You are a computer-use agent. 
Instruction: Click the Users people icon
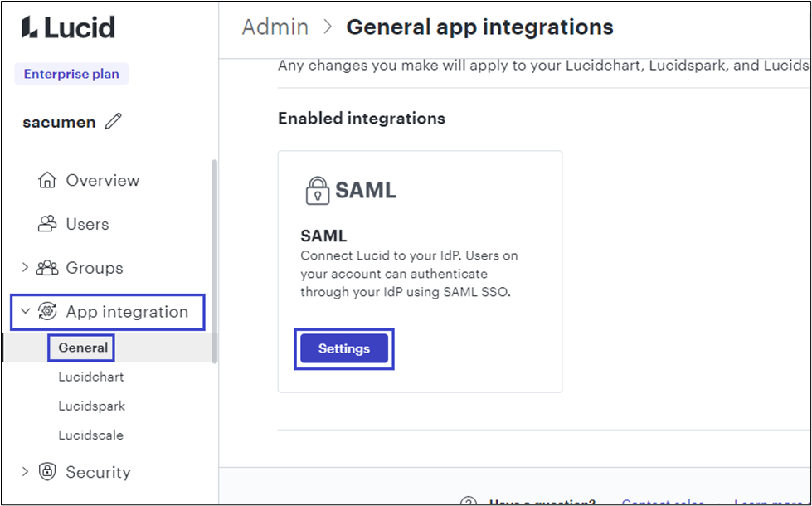click(x=47, y=224)
